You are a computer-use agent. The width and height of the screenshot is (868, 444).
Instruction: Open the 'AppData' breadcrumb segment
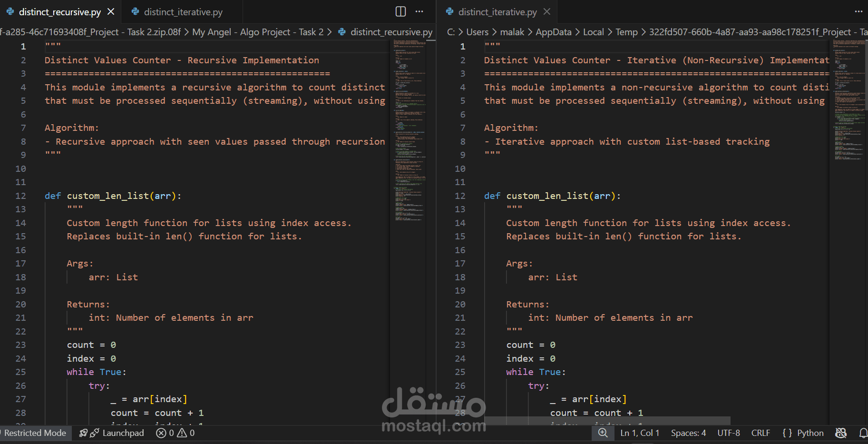[x=554, y=32]
